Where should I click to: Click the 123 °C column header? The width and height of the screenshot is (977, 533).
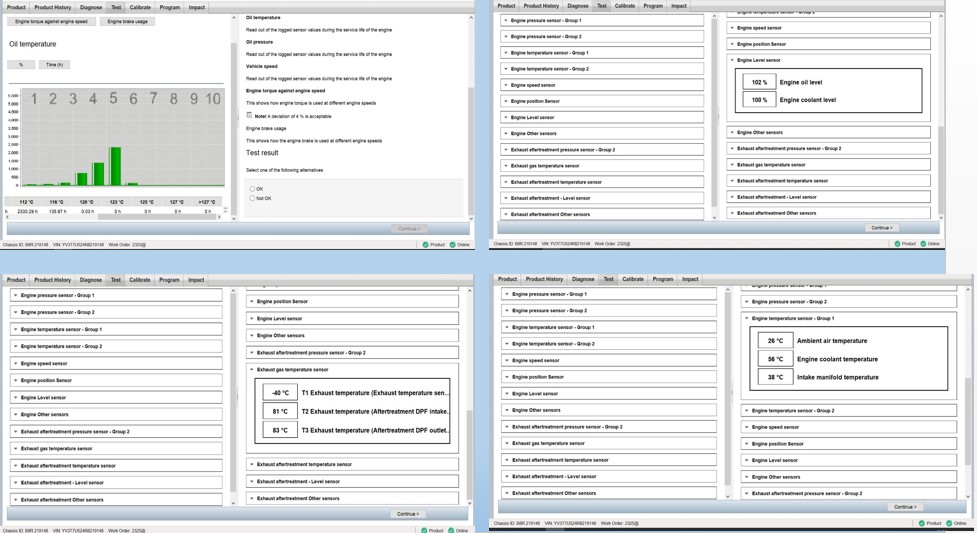[117, 202]
